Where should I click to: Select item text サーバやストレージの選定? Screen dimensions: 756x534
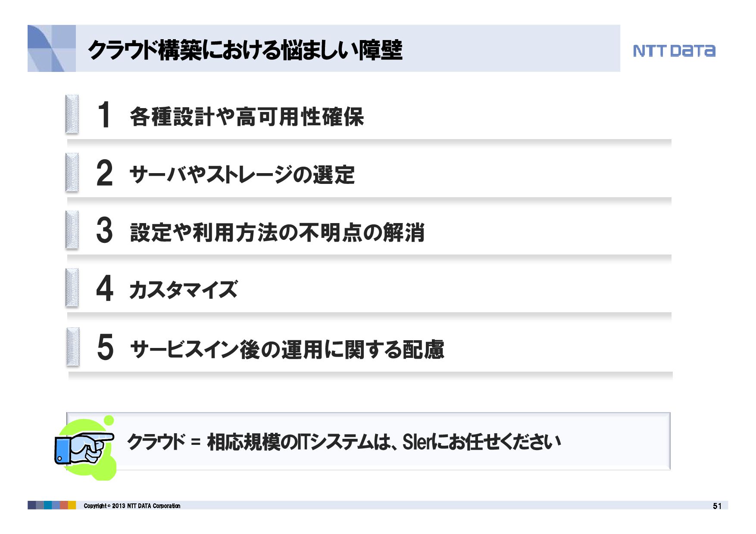pos(242,175)
